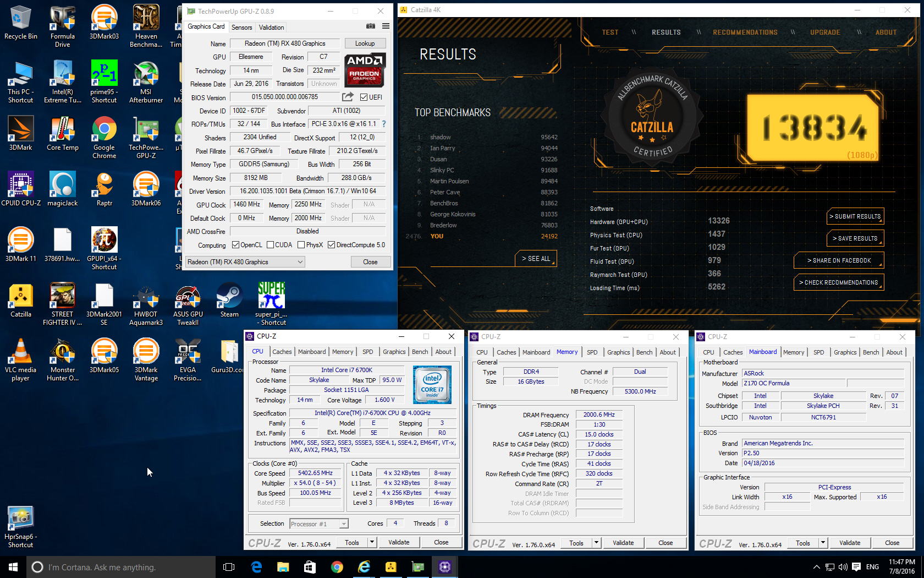Open Processor #1 selection dropdown
The width and height of the screenshot is (924, 578).
point(318,524)
